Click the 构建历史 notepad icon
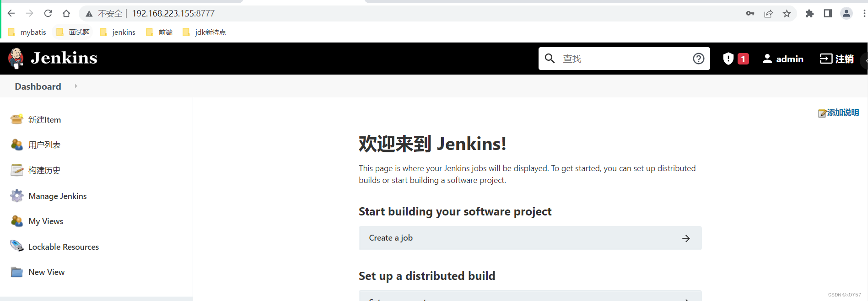This screenshot has width=868, height=301. pyautogui.click(x=17, y=170)
